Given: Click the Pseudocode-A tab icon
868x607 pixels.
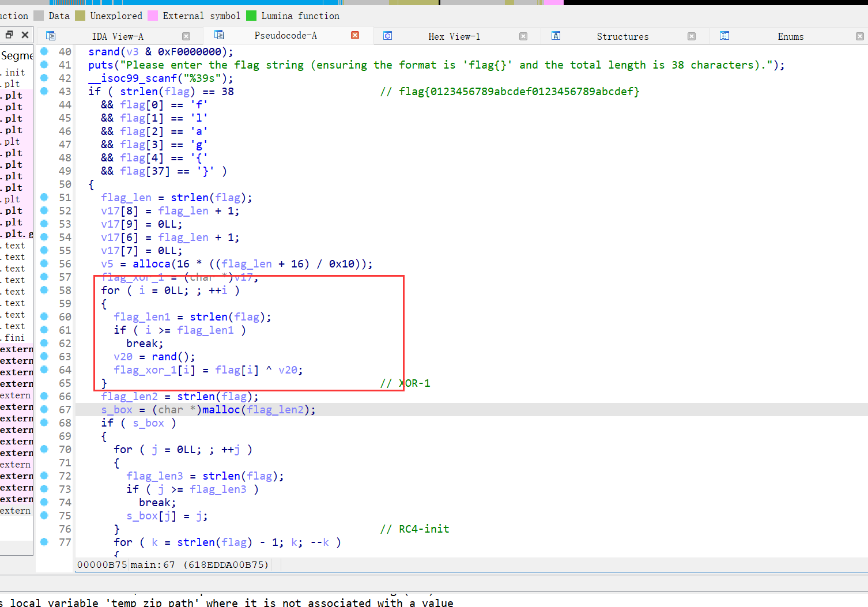Looking at the screenshot, I should click(x=219, y=35).
